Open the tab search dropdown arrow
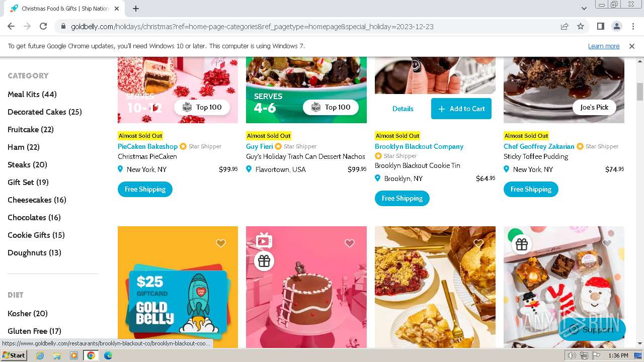 pos(584,9)
